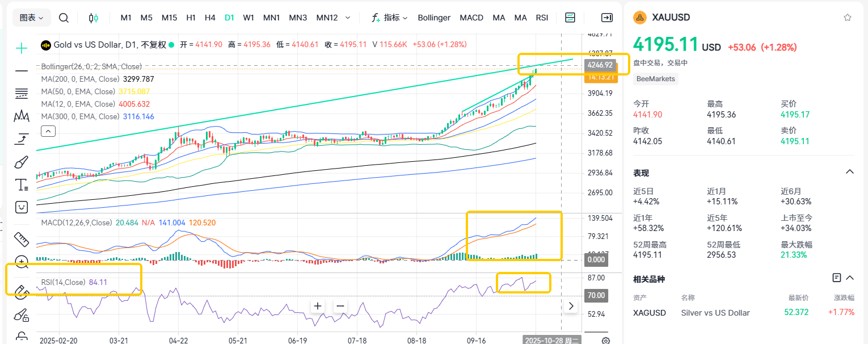Toggle the green chart layout icon
Screen dimensions: 868x344
click(570, 18)
